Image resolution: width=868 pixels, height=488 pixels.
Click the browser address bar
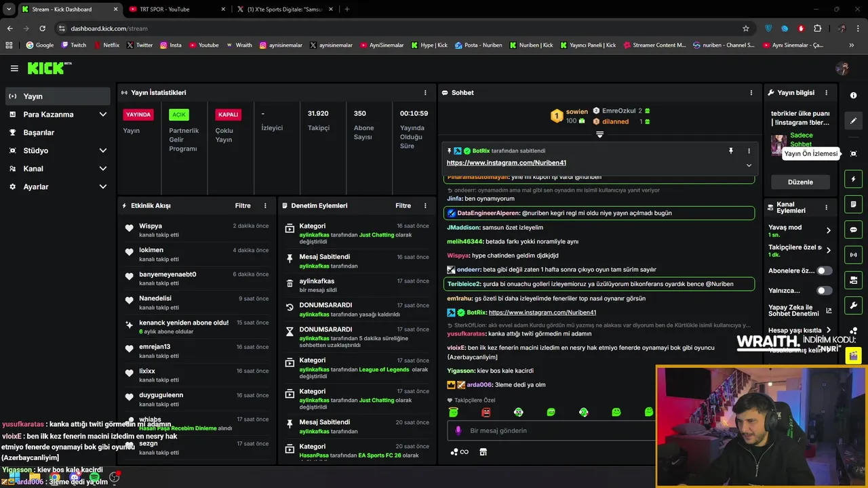click(x=400, y=28)
